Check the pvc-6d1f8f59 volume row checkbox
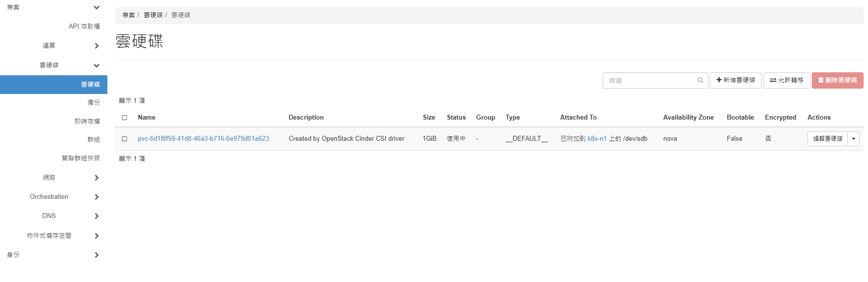This screenshot has width=868, height=282. click(125, 139)
